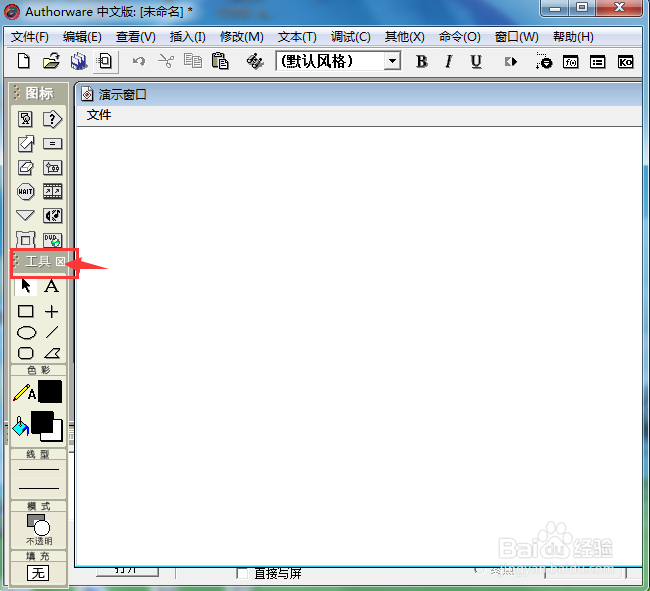Open the 默认风格 text style dropdown
Screen dimensions: 650x591
392,61
